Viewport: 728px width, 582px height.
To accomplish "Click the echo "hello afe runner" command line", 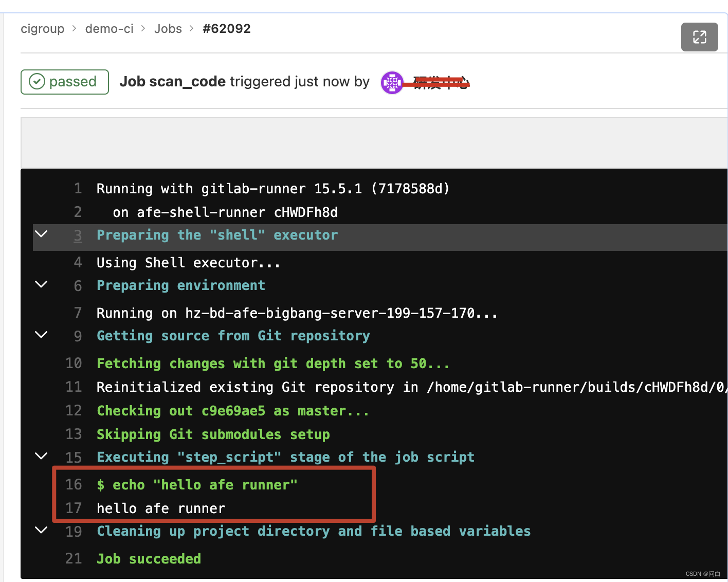I will pos(197,485).
